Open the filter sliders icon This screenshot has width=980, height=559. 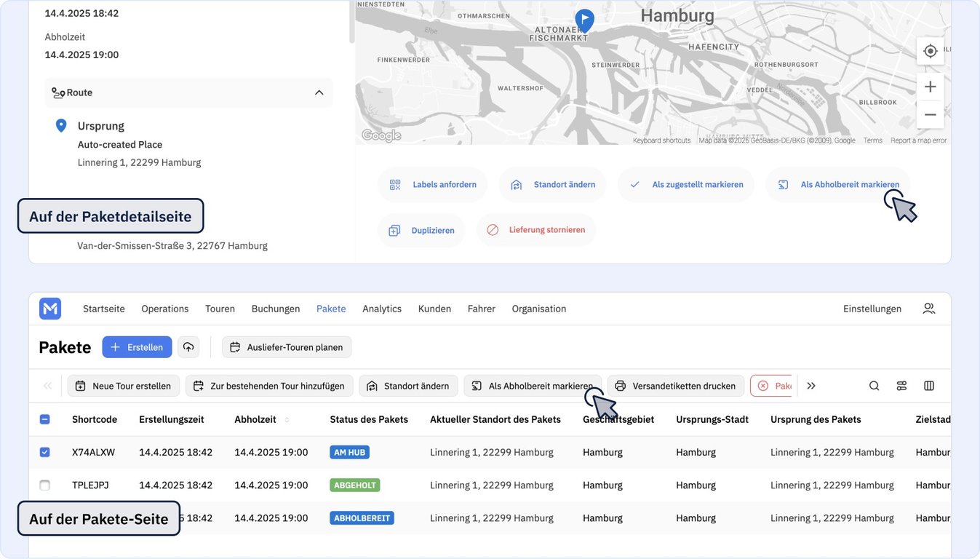click(x=902, y=386)
